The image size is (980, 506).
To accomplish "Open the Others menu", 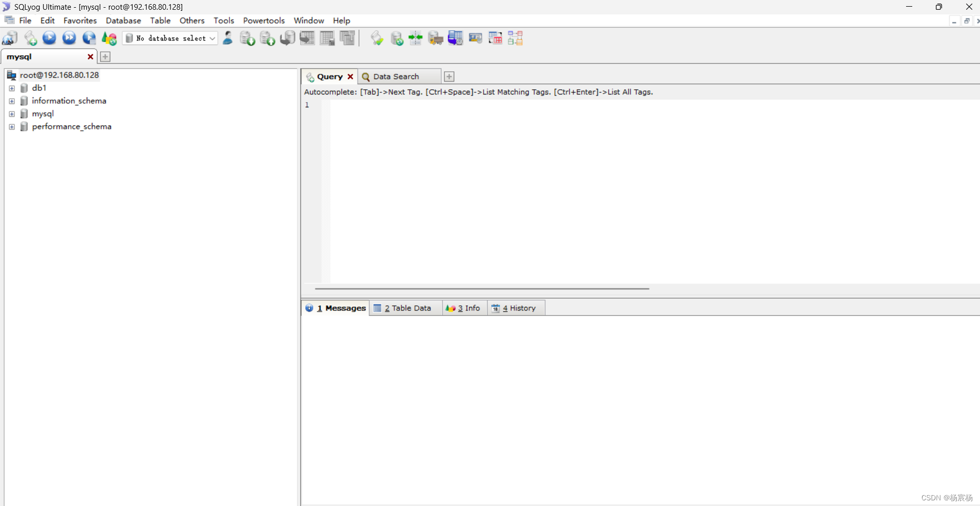I will point(192,21).
